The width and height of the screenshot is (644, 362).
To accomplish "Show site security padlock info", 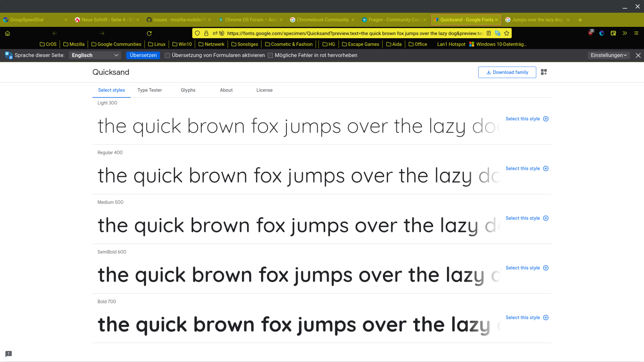I will tap(206, 33).
